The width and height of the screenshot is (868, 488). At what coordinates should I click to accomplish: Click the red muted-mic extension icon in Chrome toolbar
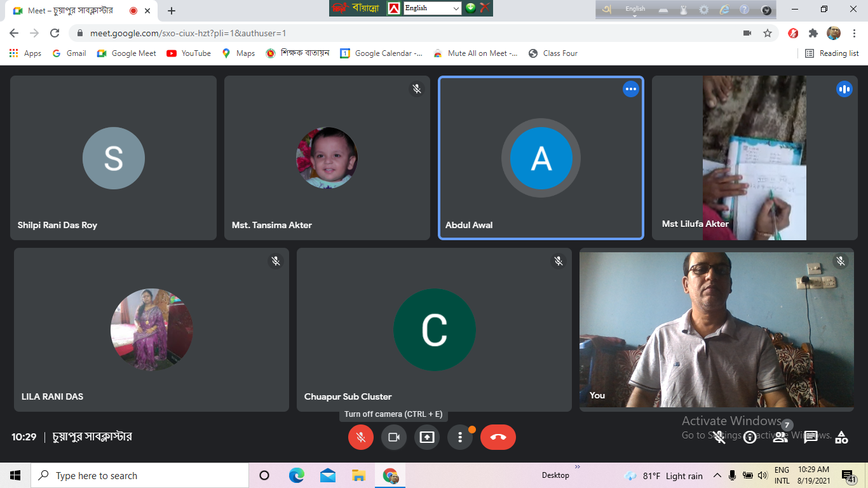[793, 33]
